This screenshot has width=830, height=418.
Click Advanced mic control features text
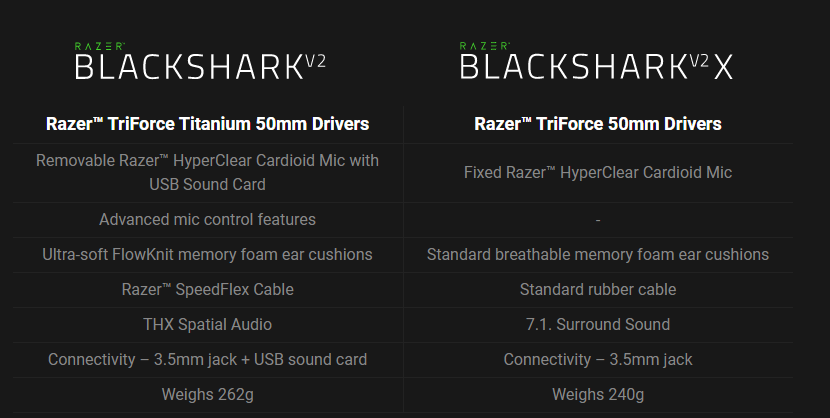pyautogui.click(x=208, y=220)
